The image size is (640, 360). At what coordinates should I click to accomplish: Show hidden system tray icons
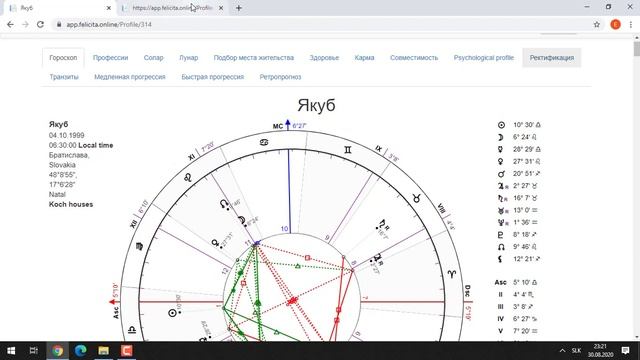click(562, 351)
